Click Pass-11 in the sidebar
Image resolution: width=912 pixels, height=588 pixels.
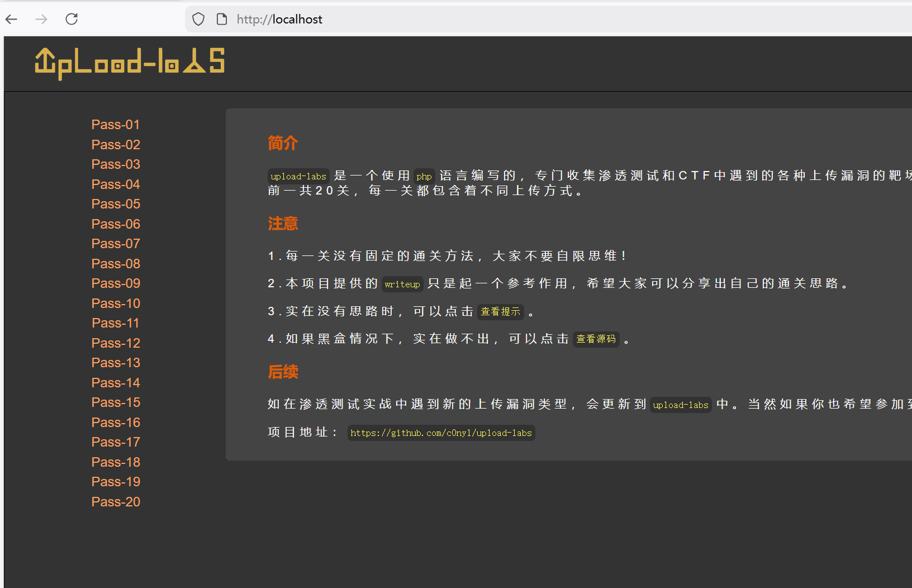pos(116,323)
